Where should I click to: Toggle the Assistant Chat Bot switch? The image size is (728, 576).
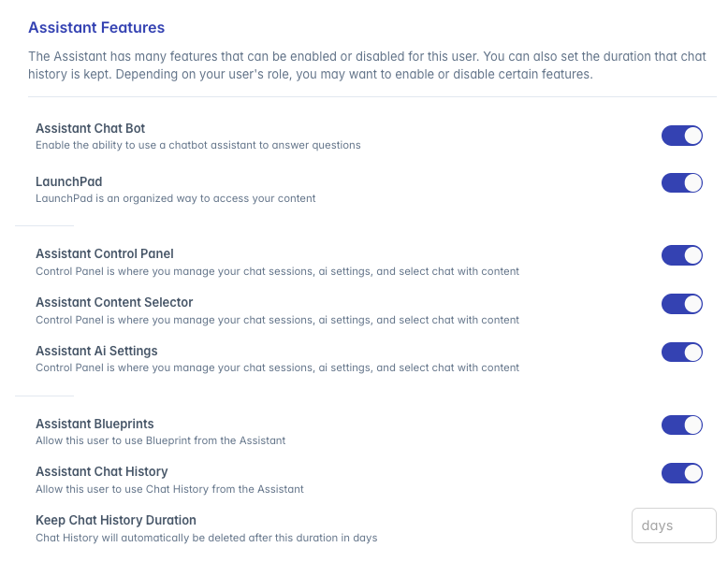pyautogui.click(x=681, y=136)
